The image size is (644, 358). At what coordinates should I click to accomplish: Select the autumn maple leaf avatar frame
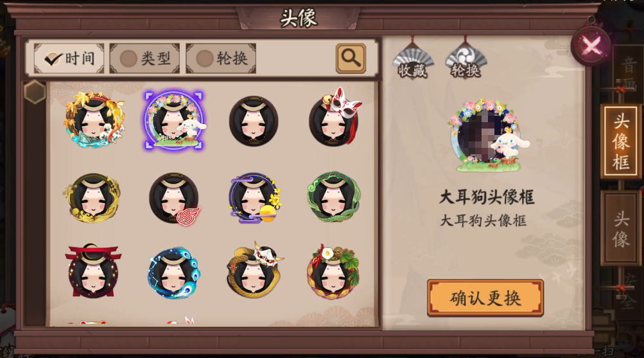(94, 120)
